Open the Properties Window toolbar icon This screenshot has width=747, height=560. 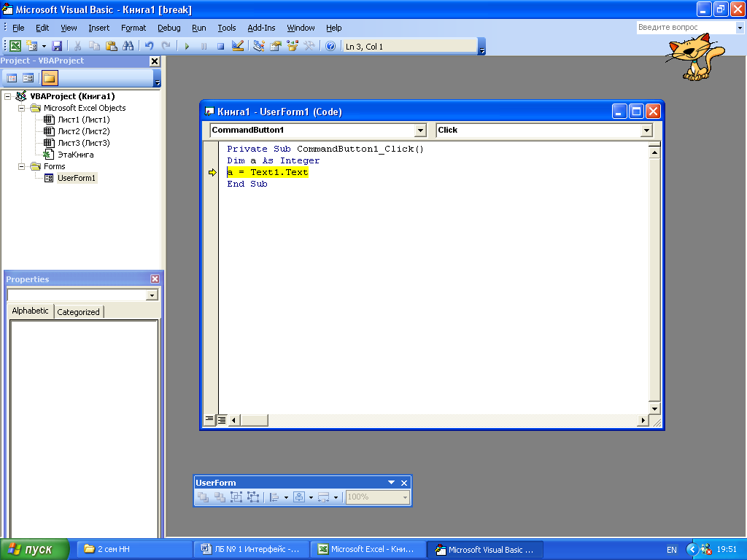click(x=275, y=46)
